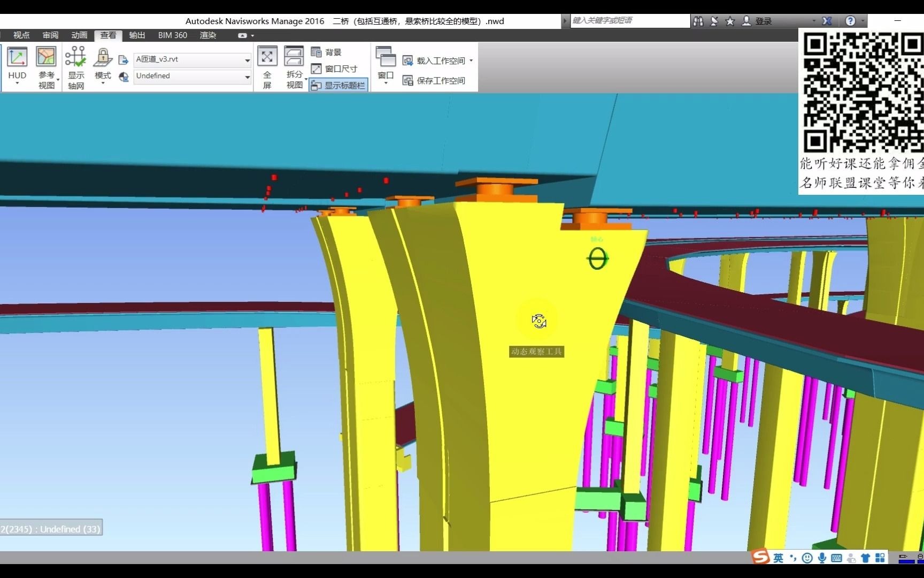Open the HUD display options

17,66
